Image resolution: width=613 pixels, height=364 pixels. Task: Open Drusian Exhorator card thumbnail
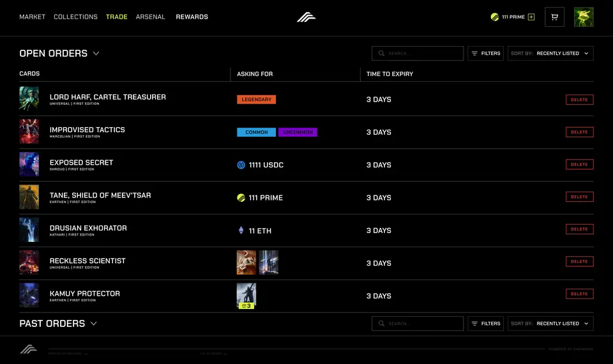coord(29,230)
